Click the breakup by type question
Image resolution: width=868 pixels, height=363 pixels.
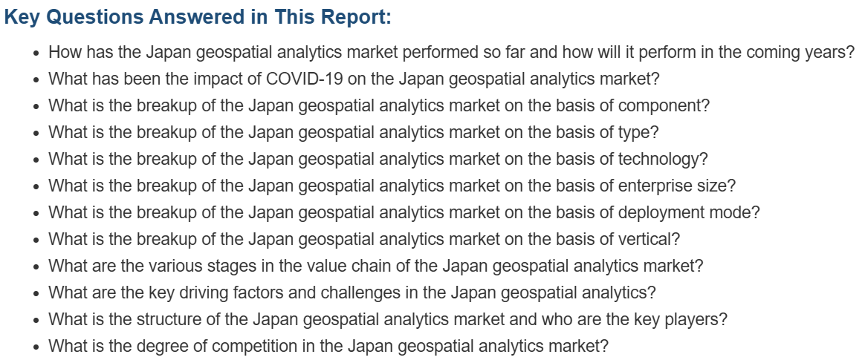(353, 133)
